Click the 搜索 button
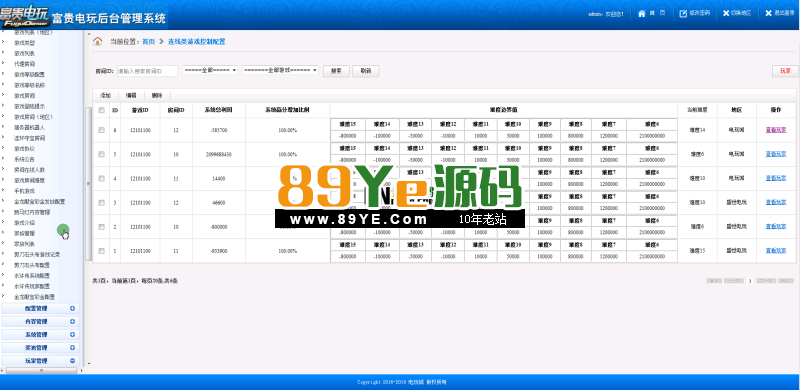Viewport: 800px width, 390px height. 336,71
